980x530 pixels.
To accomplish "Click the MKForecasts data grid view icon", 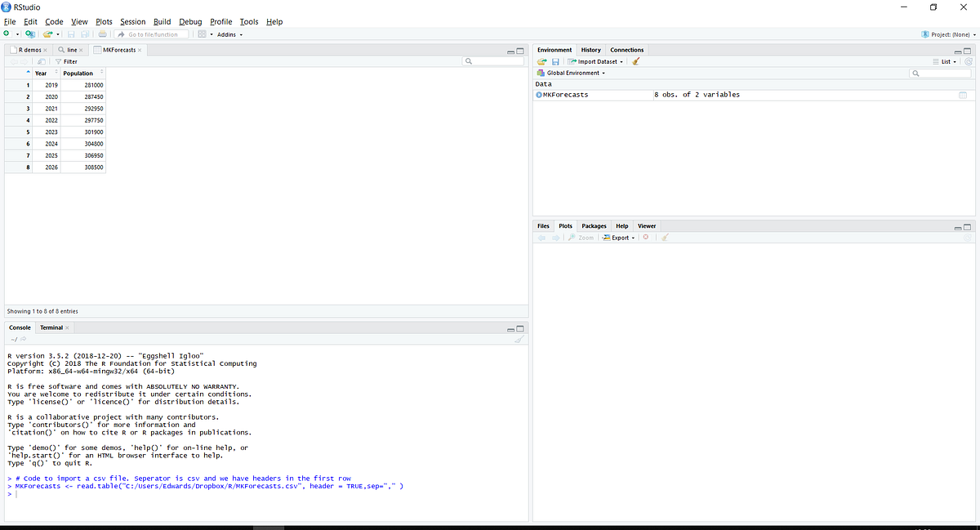I will point(963,94).
